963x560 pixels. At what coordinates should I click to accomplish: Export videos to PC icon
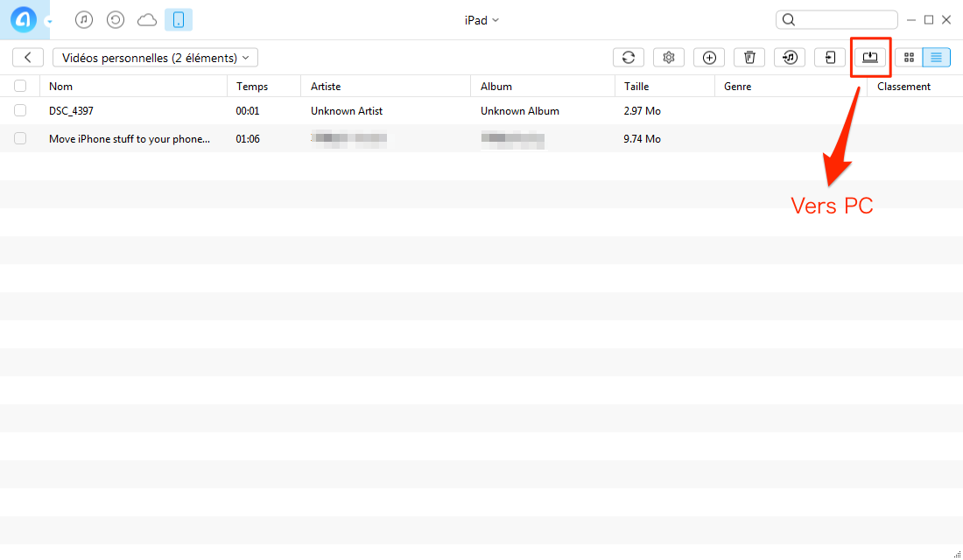pyautogui.click(x=870, y=57)
